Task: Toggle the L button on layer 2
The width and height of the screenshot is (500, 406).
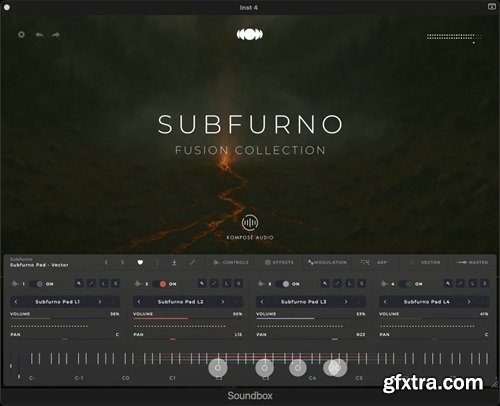Action: tap(227, 284)
